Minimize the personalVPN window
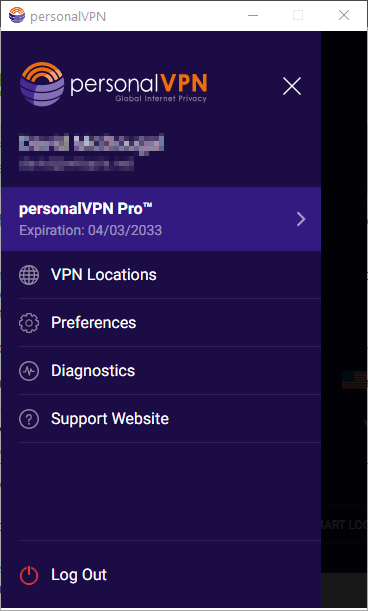368x611 pixels. [253, 16]
